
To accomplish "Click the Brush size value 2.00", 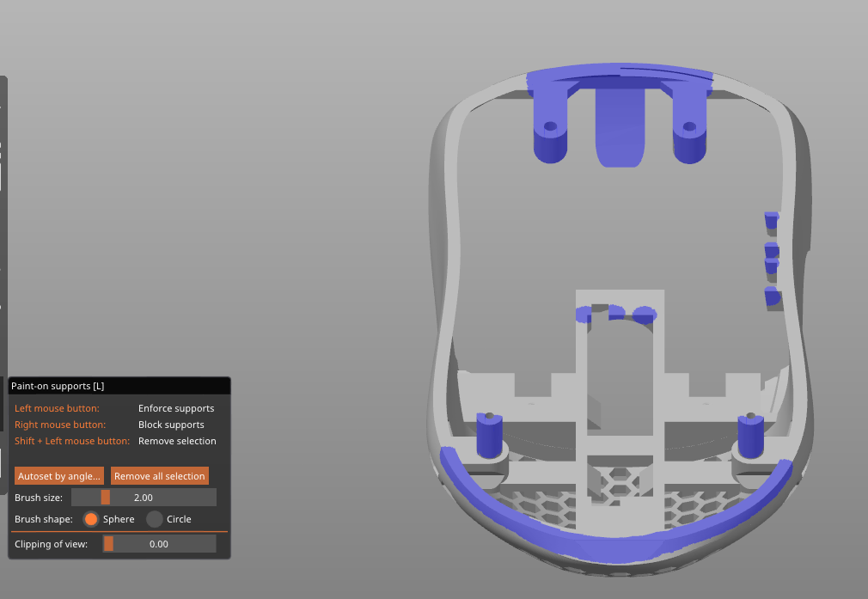I will (x=144, y=498).
